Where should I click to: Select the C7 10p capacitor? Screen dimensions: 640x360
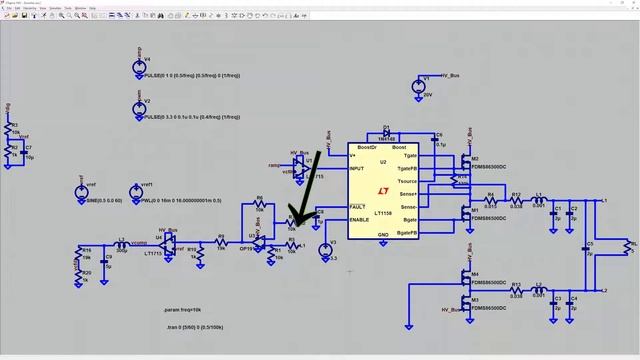tap(24, 152)
